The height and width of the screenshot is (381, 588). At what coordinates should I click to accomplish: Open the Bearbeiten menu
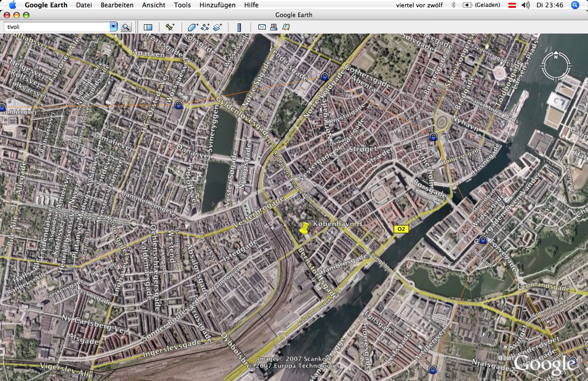[117, 5]
